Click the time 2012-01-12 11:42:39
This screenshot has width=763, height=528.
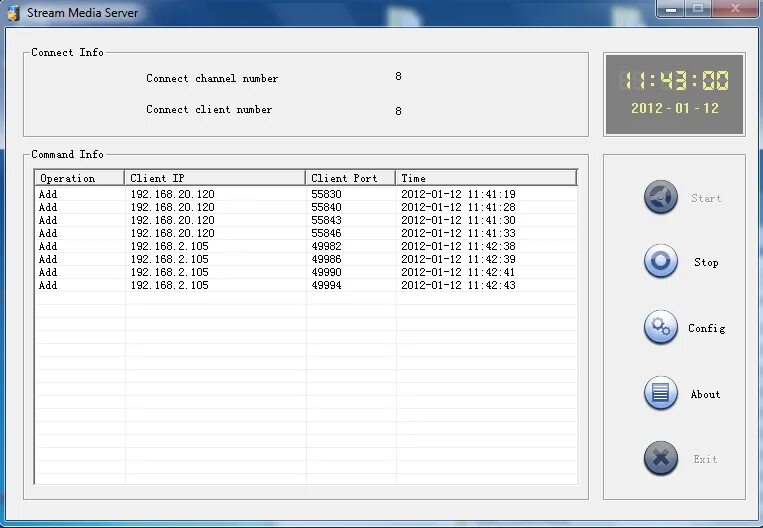(458, 259)
